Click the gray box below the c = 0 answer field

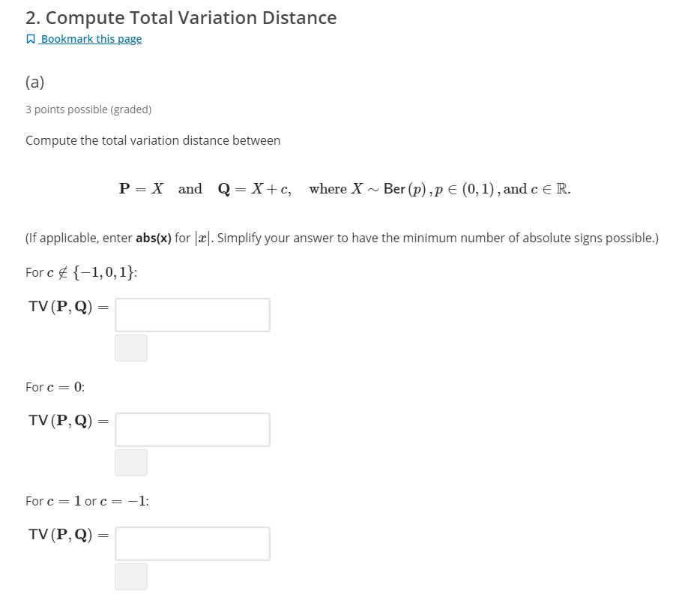tap(131, 463)
